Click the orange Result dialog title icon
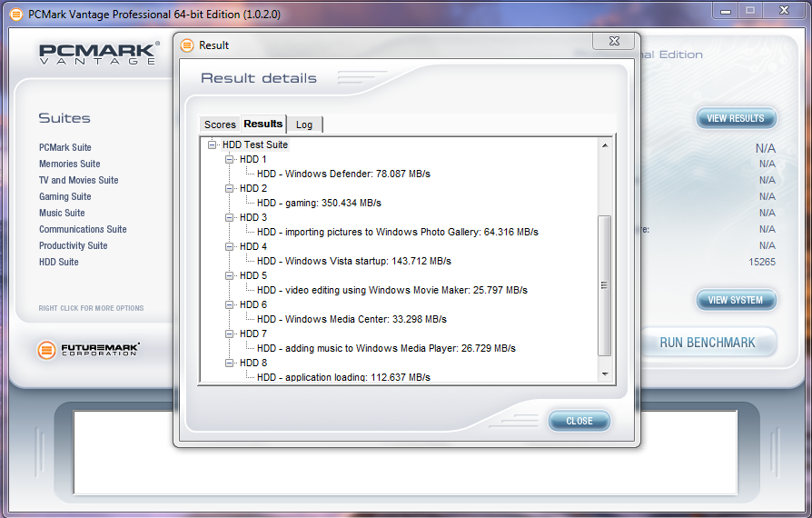The width and height of the screenshot is (812, 518). pyautogui.click(x=187, y=45)
